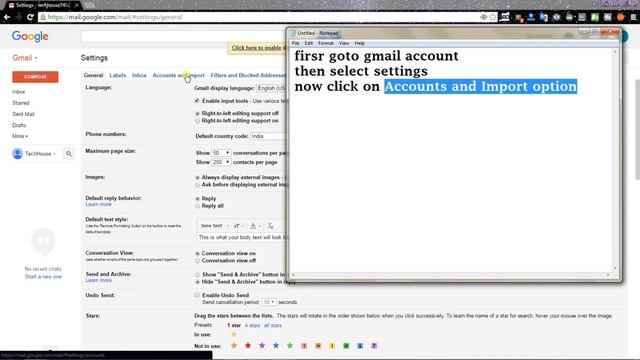Image resolution: width=640 pixels, height=360 pixels.
Task: Close the Settings browser tab
Action: (x=76, y=5)
